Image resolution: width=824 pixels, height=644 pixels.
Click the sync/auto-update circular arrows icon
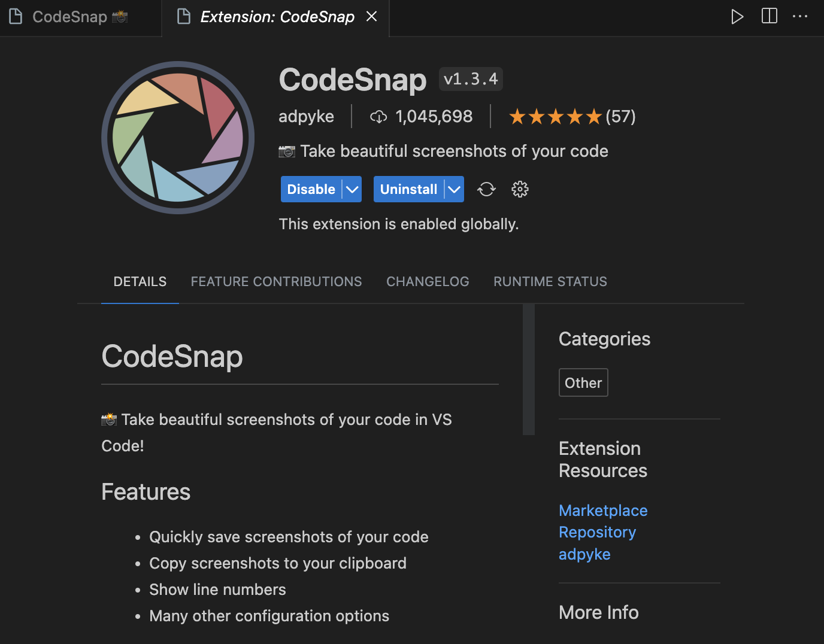coord(486,189)
